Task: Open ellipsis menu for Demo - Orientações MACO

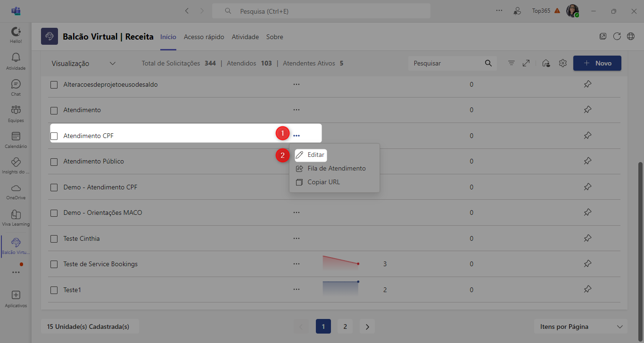Action: coord(297,212)
